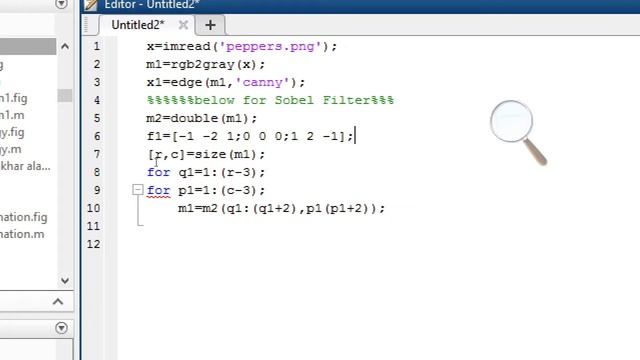Collapse the for loop fold at line 9
The height and width of the screenshot is (360, 640).
tap(138, 190)
